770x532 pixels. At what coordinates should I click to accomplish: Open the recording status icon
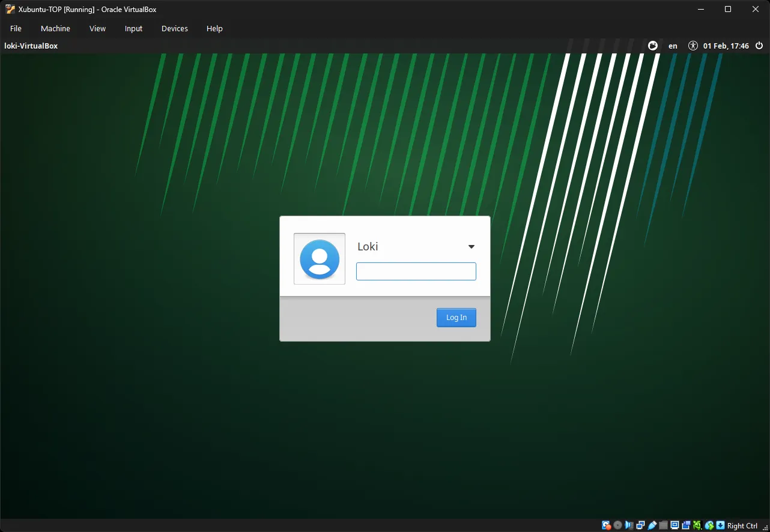pyautogui.click(x=685, y=525)
